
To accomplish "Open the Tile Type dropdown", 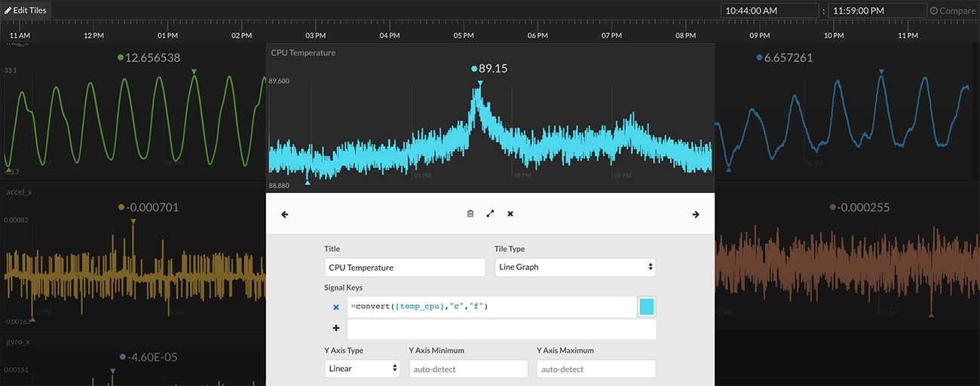I will pyautogui.click(x=574, y=267).
